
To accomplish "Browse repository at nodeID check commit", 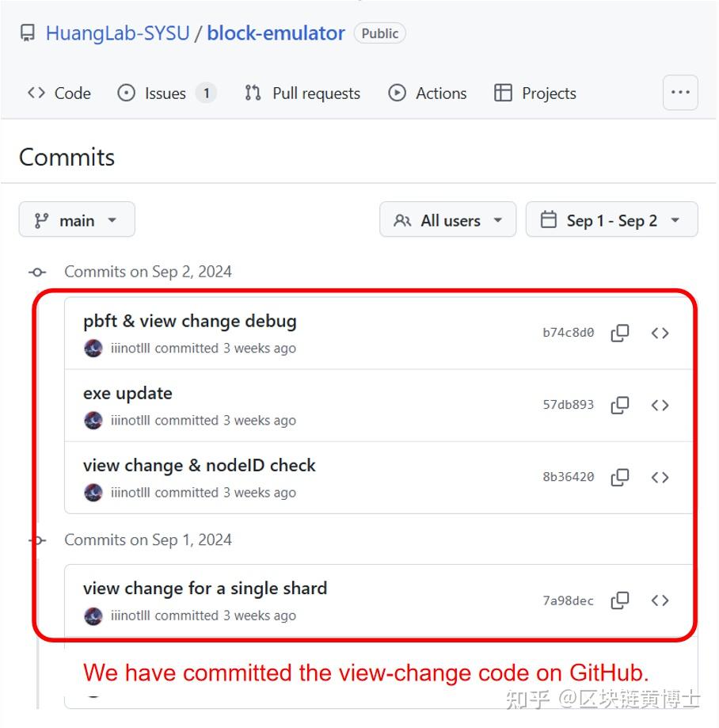I will 660,477.
